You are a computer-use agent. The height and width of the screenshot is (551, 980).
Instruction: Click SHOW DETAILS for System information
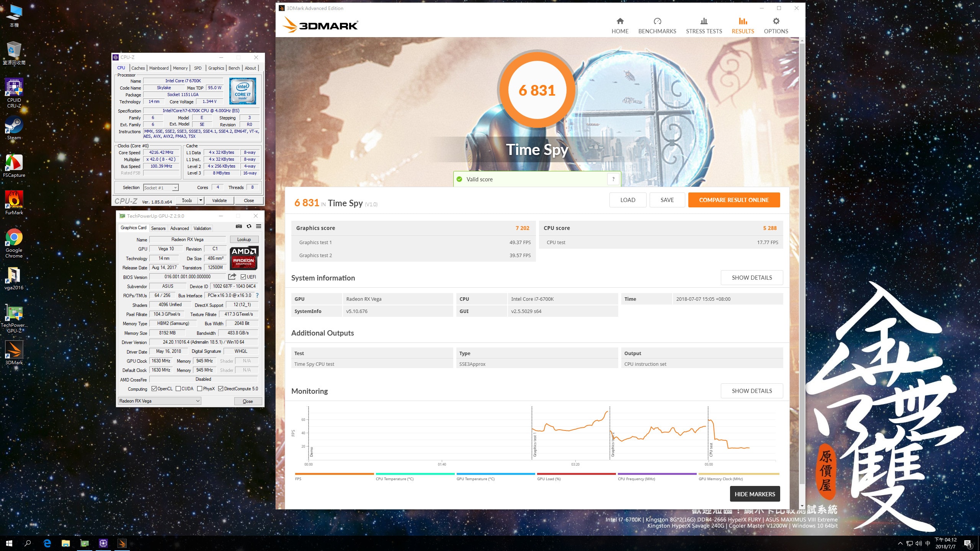point(751,277)
